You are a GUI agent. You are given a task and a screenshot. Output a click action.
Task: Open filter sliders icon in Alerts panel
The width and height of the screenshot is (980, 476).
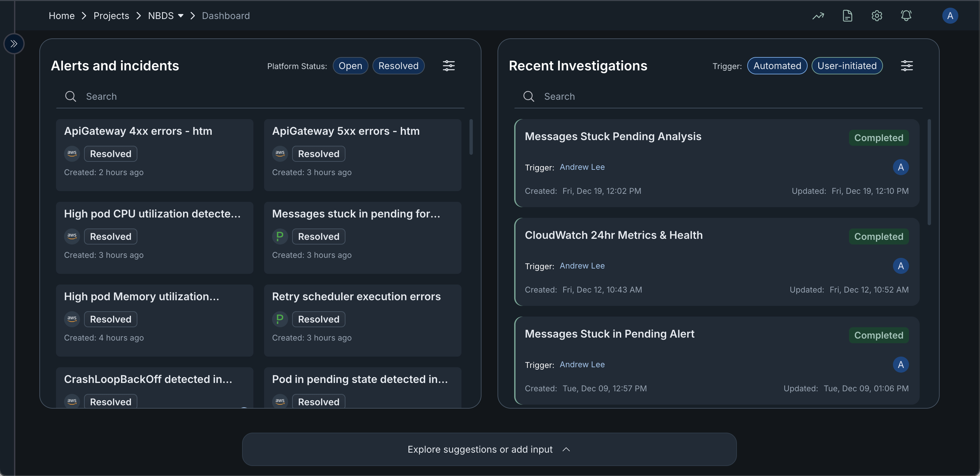coord(448,66)
